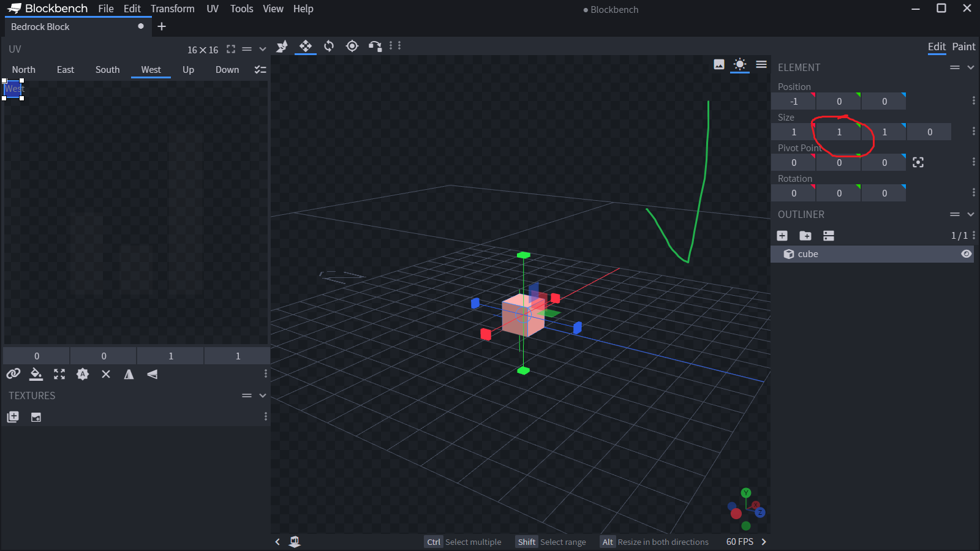
Task: Click the Import Texture icon
Action: pyautogui.click(x=13, y=417)
